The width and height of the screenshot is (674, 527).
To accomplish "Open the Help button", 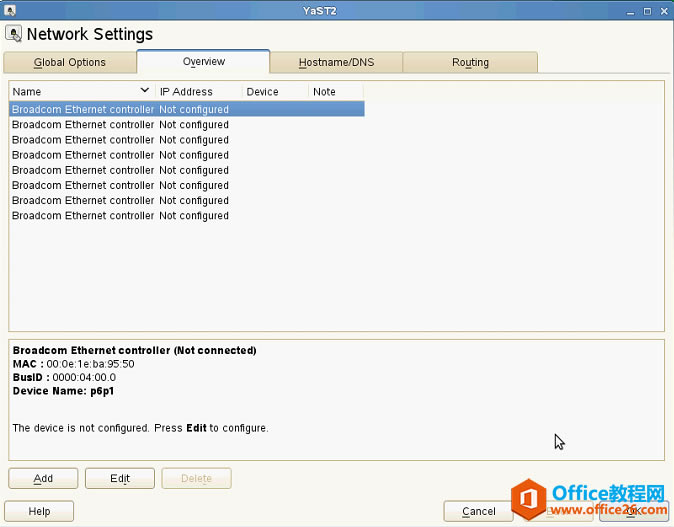I will (x=39, y=512).
